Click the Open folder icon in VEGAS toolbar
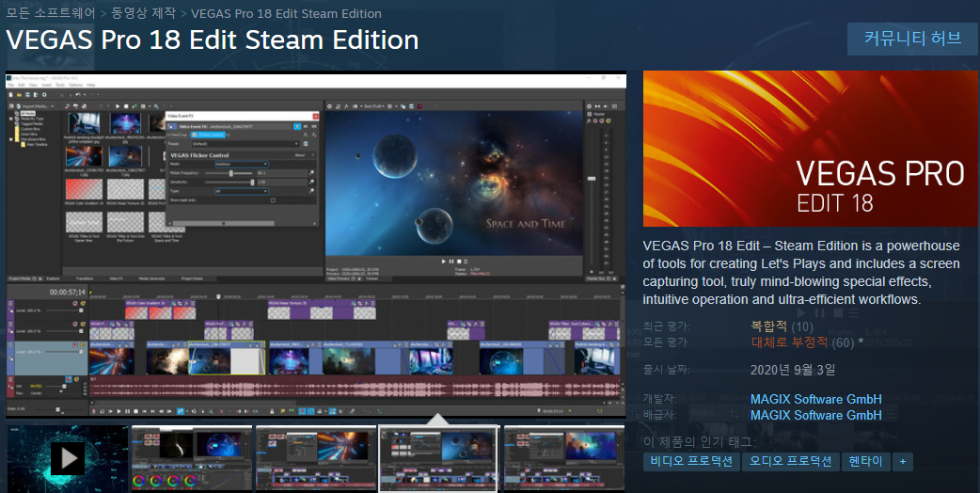 pos(20,95)
